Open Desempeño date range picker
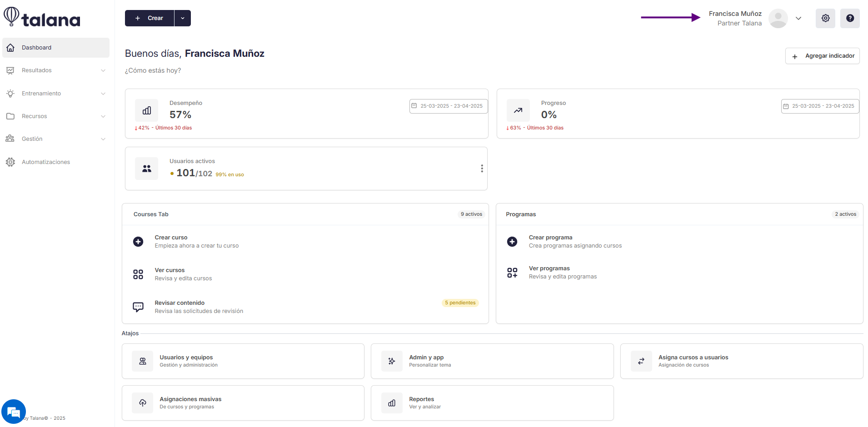Screen dimensions: 868x427 click(449, 106)
